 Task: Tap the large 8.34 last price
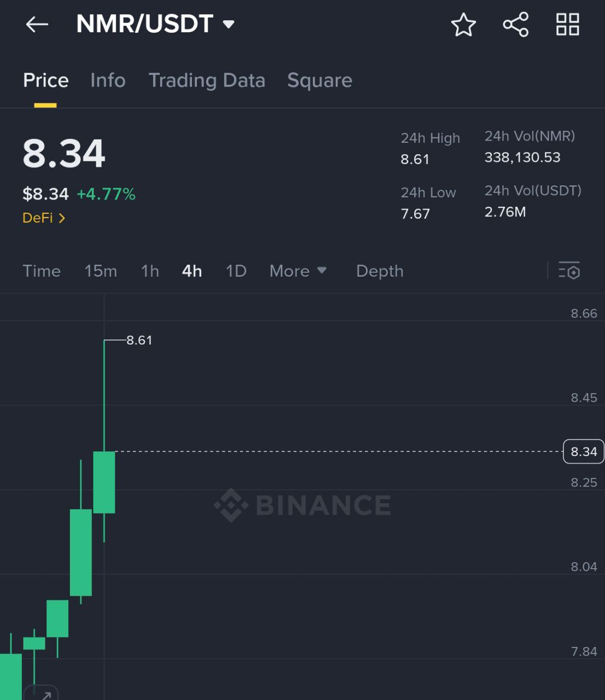coord(64,153)
